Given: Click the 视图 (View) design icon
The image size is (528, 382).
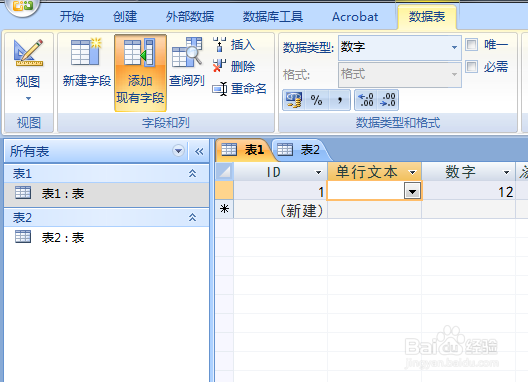Looking at the screenshot, I should 28,53.
